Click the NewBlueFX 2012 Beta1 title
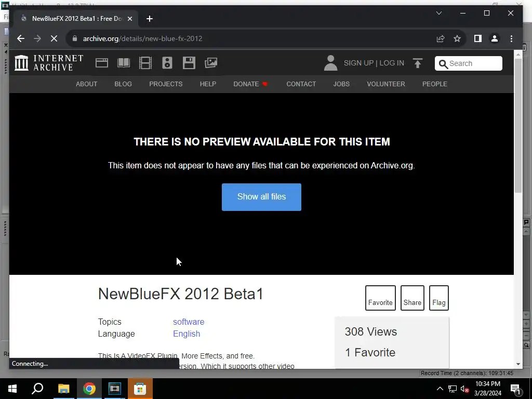 [x=180, y=294]
